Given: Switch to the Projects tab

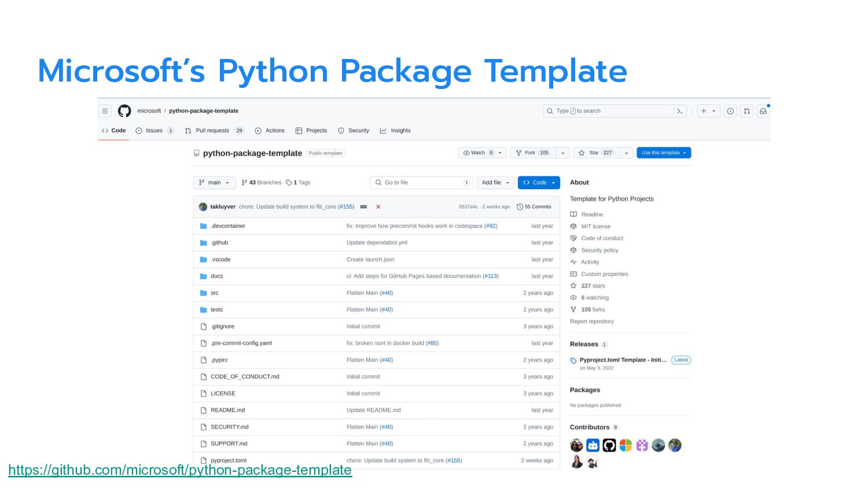Looking at the screenshot, I should tap(311, 131).
